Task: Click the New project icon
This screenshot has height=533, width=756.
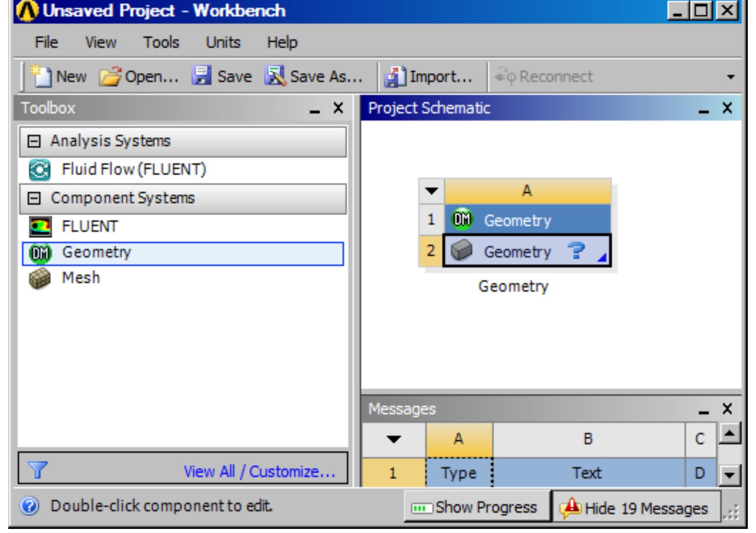Action: pos(41,76)
